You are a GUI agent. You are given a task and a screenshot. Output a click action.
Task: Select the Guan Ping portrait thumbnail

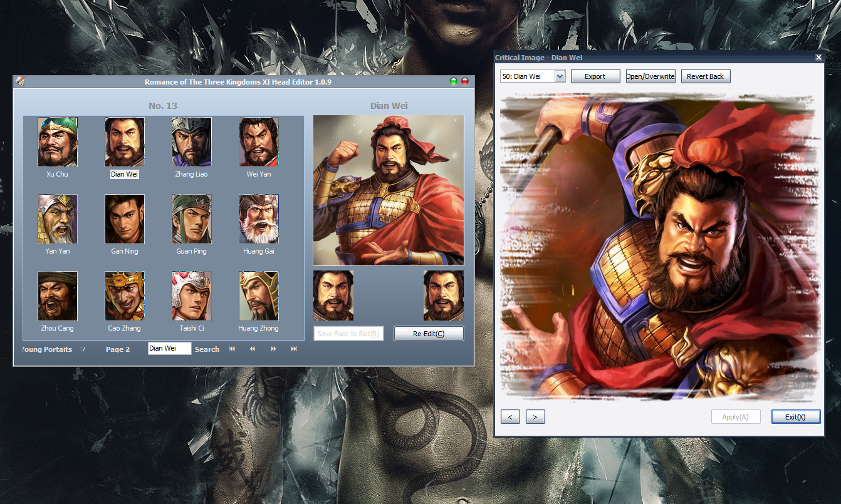pos(192,219)
